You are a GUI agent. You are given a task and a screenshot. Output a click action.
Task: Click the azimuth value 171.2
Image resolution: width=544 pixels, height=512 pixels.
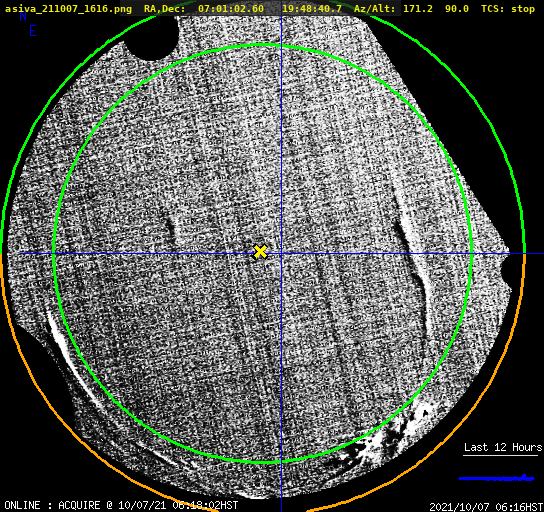click(x=418, y=9)
